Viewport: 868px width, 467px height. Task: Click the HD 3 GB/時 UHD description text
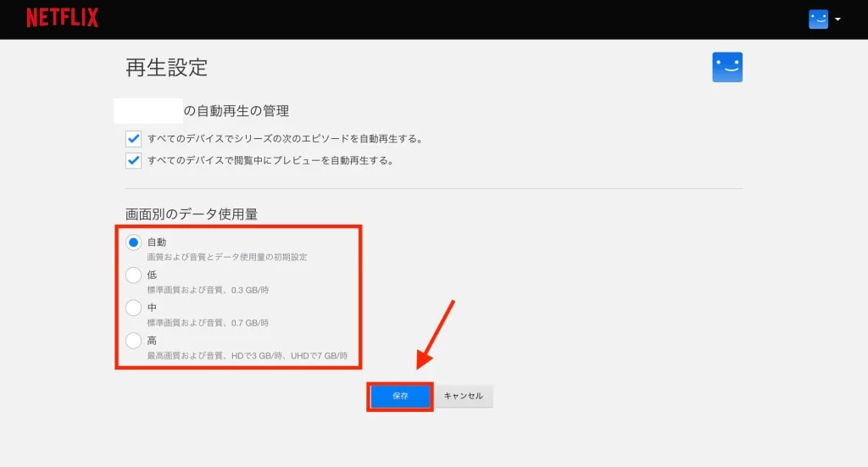(x=247, y=356)
